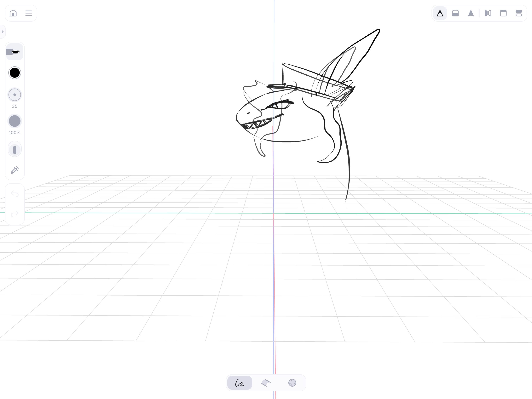Pick the eyedropper tool

[15, 170]
